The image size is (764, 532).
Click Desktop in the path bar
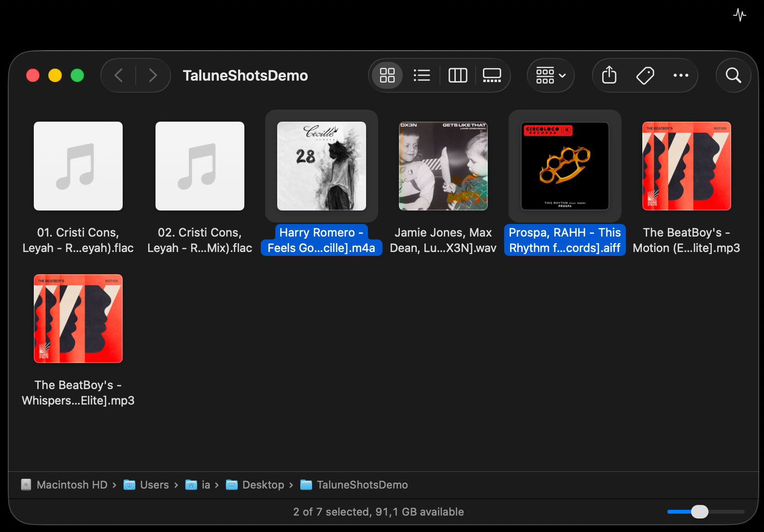click(x=255, y=485)
